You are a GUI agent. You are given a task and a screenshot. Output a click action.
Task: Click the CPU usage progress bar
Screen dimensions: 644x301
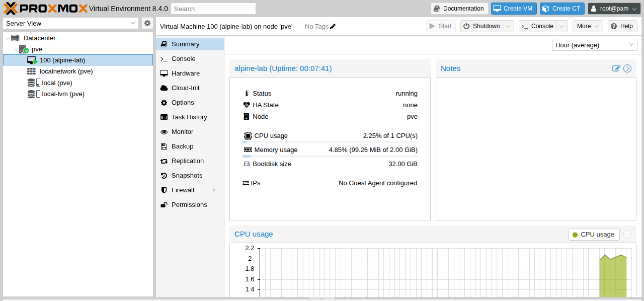tap(330, 142)
